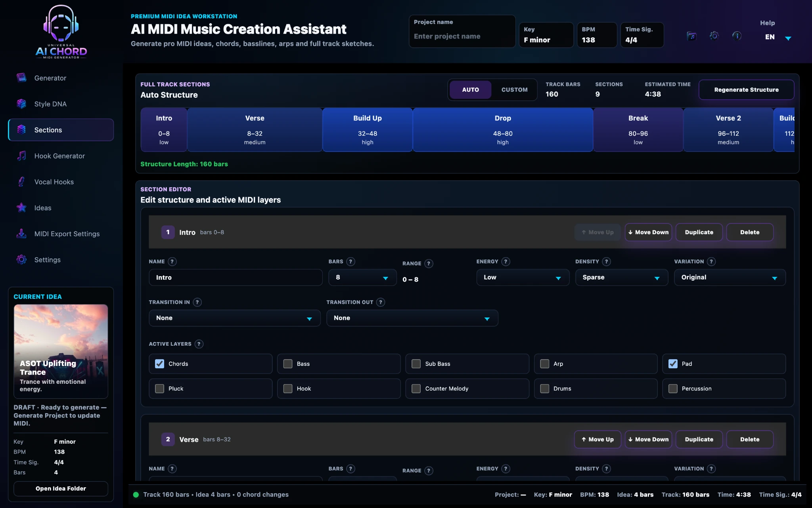The height and width of the screenshot is (508, 812).
Task: Click the info icon in header
Action: (x=737, y=36)
